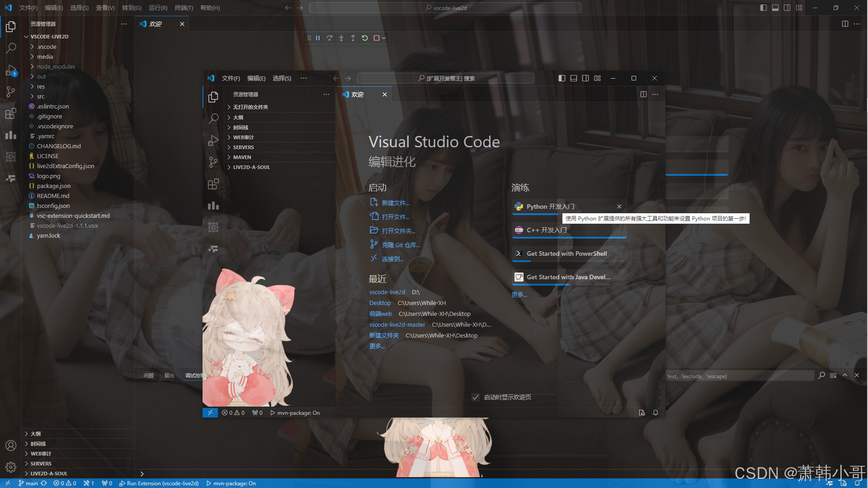Open the 终端(T) menu in the outer window

pos(184,8)
